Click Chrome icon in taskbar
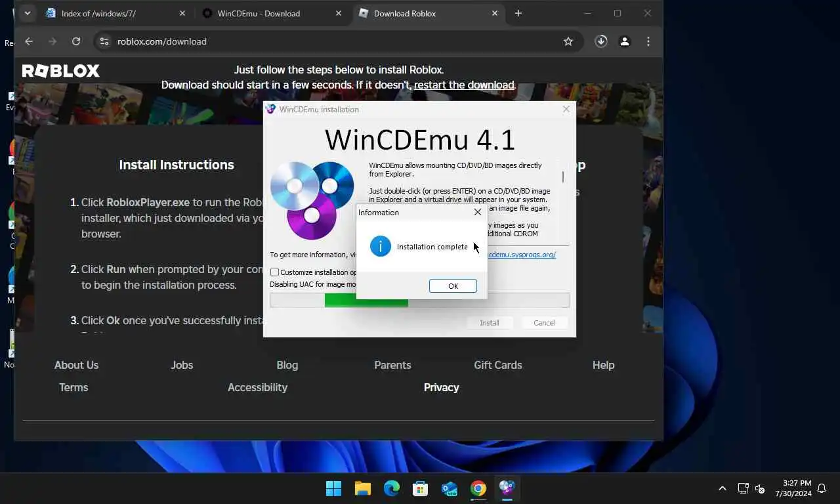Viewport: 840px width, 504px height. point(478,488)
